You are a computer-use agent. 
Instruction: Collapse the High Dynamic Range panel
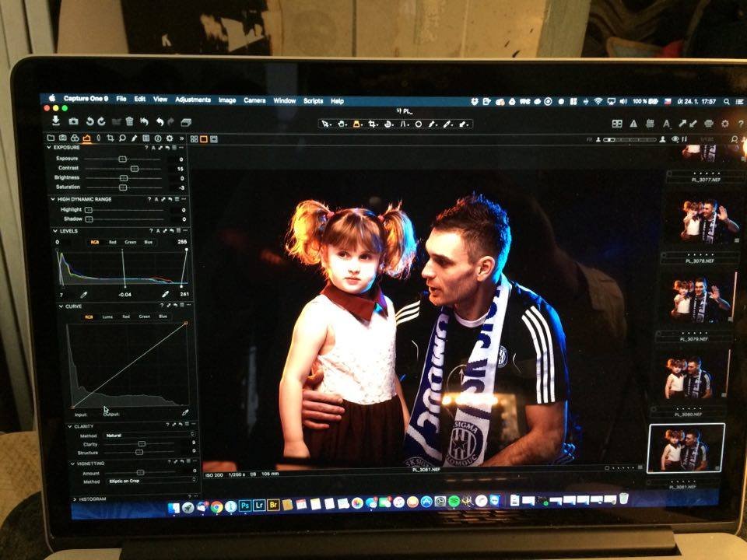52,199
